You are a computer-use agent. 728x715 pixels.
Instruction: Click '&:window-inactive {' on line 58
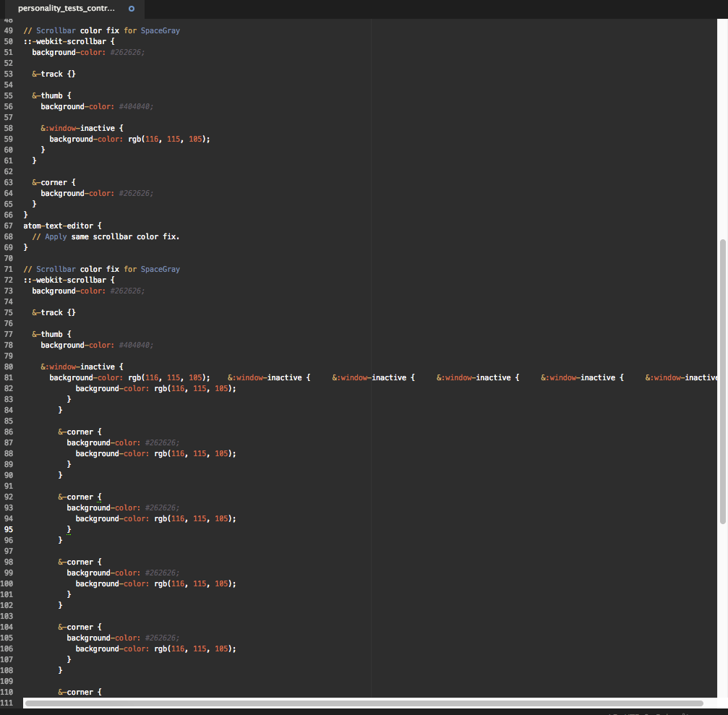(x=82, y=128)
